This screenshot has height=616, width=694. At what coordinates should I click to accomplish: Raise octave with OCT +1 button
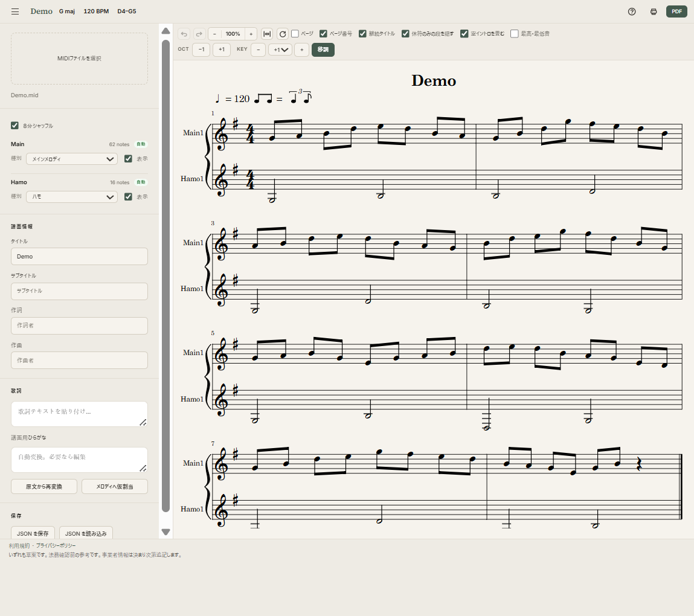tap(222, 50)
